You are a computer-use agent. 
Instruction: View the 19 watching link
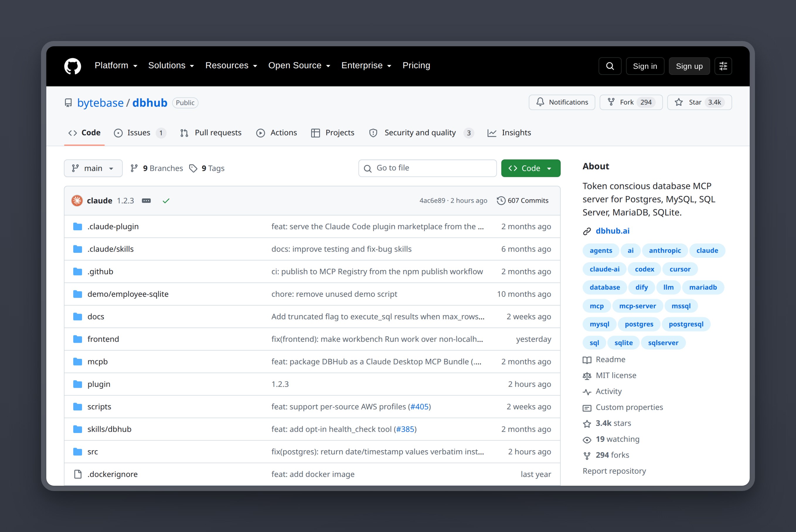tap(611, 439)
